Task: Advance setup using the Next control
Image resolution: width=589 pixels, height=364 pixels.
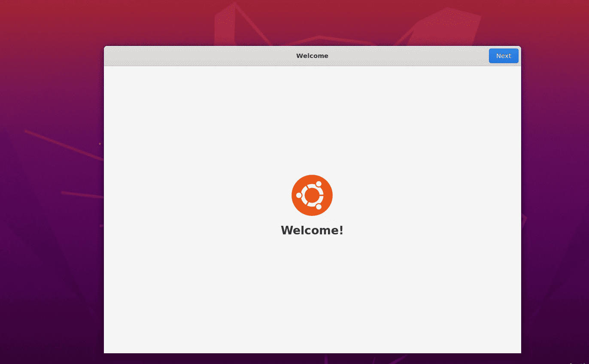Action: (x=503, y=55)
